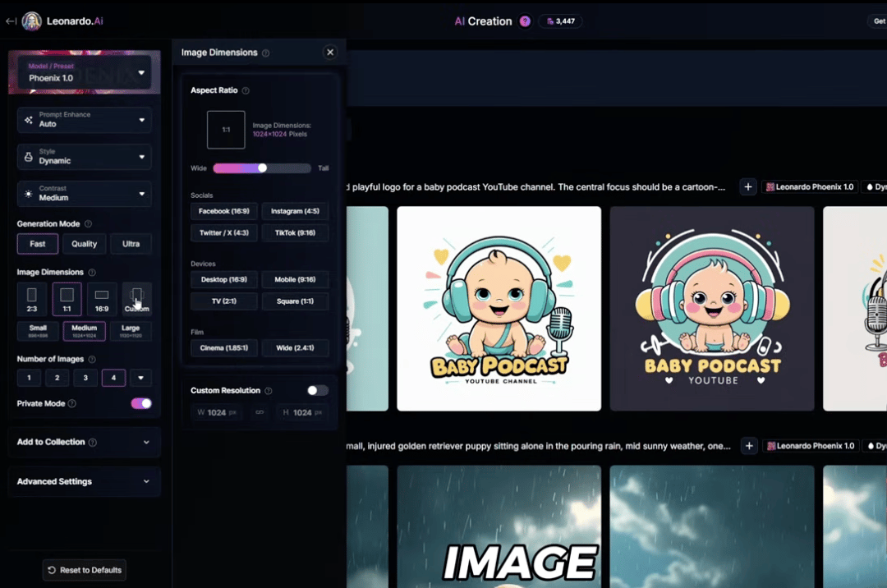Select Cinema (1.85:1) film preset

tap(224, 347)
